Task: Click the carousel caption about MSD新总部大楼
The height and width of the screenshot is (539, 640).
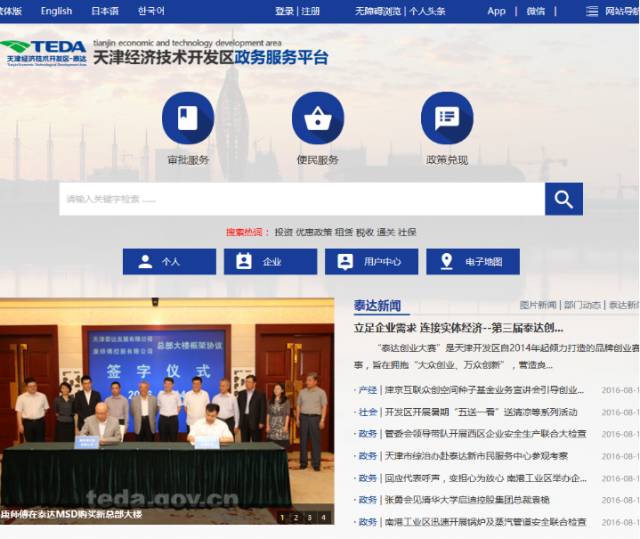Action: pyautogui.click(x=71, y=514)
